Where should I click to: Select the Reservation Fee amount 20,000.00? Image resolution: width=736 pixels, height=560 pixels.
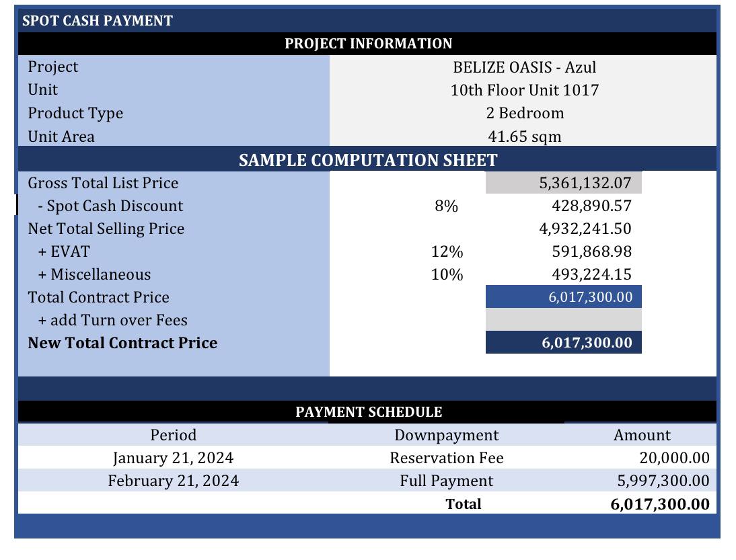coord(674,458)
